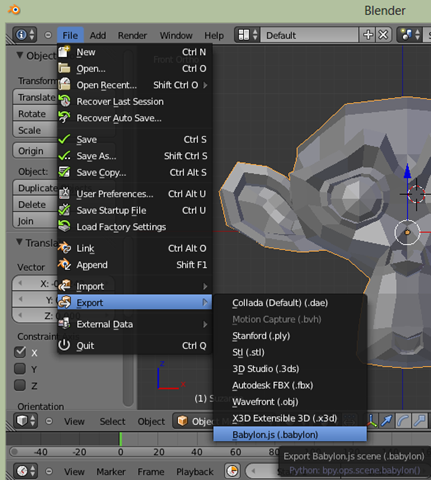This screenshot has height=480, width=431.
Task: Open the Object Mode selector
Action: click(x=193, y=421)
